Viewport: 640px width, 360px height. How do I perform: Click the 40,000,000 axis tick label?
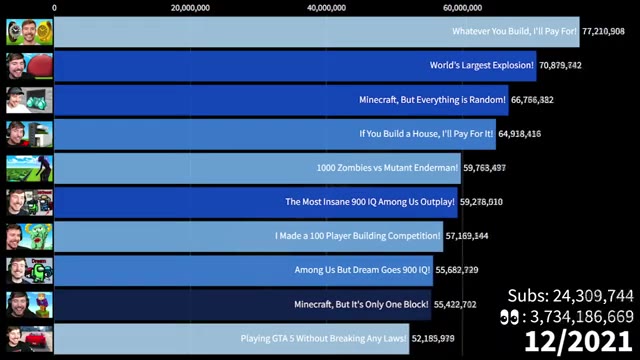click(x=327, y=8)
